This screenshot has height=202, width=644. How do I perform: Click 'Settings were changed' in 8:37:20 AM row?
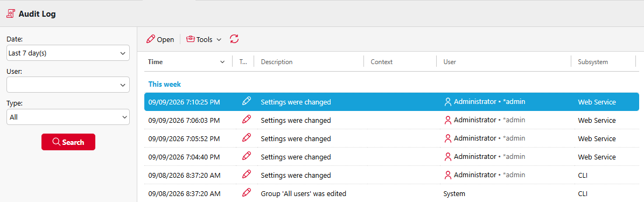(296, 175)
